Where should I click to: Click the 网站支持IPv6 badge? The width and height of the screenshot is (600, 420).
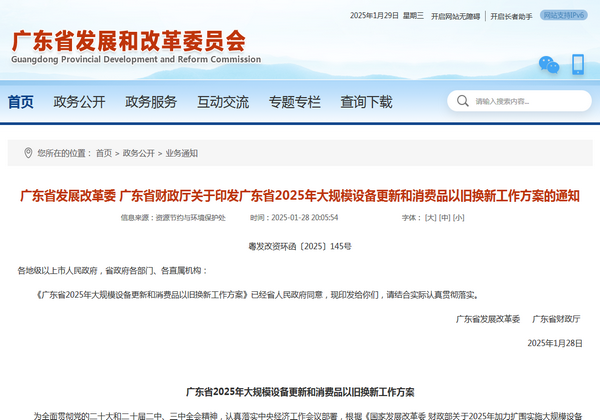(565, 16)
